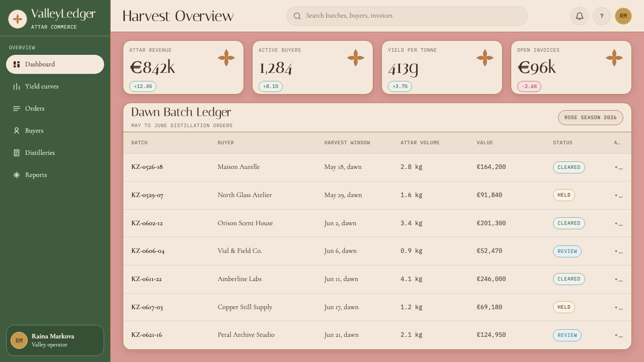Screen dimensions: 644x362
Task: Click the 4.1 kg attar volume cell
Action: 412,279
